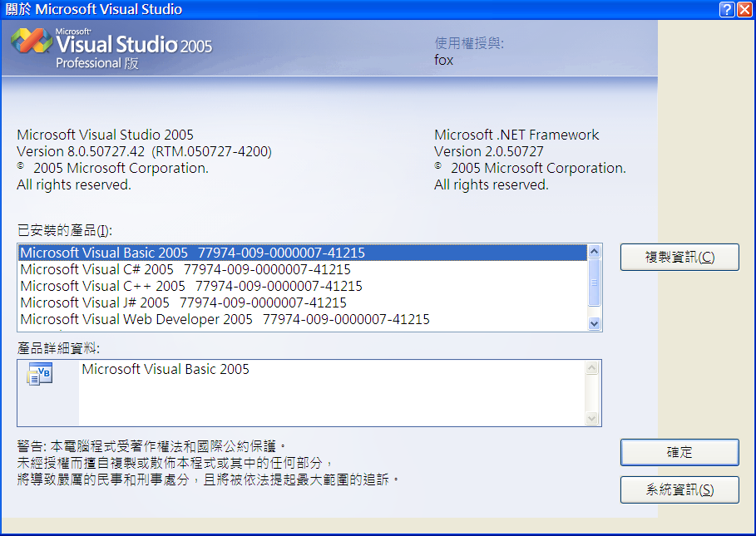
Task: Click the Visual Basic product icon in details
Action: [40, 374]
